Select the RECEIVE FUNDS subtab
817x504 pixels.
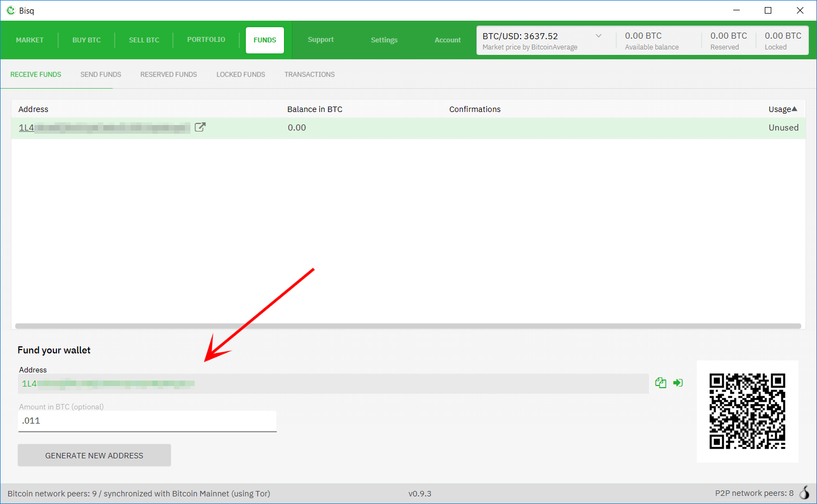36,74
